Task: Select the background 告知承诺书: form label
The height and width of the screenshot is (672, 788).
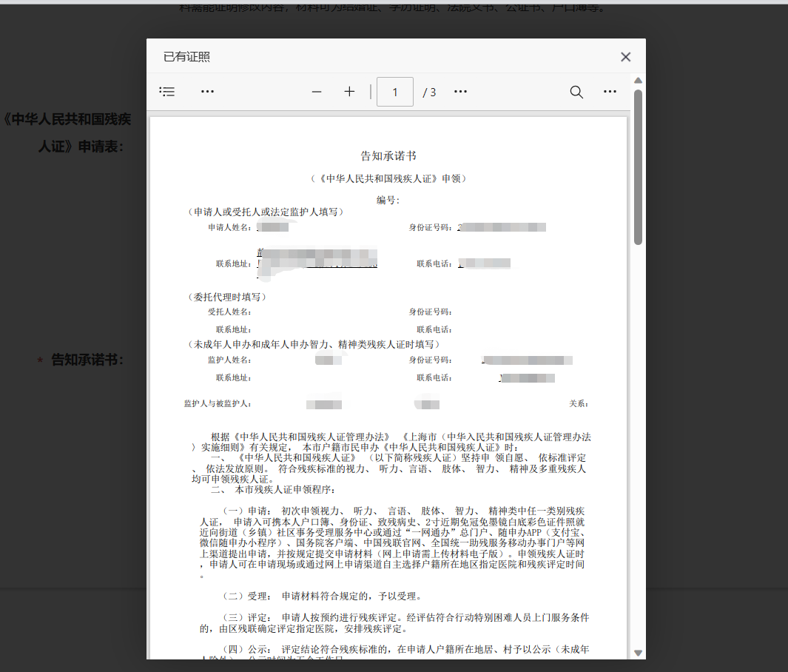Action: pyautogui.click(x=87, y=360)
